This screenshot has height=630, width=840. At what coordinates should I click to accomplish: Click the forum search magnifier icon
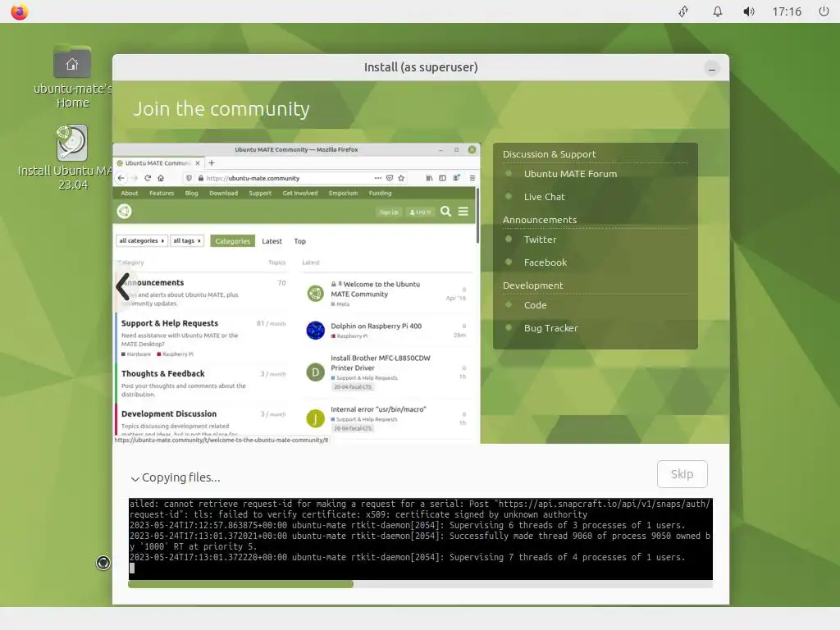445,212
